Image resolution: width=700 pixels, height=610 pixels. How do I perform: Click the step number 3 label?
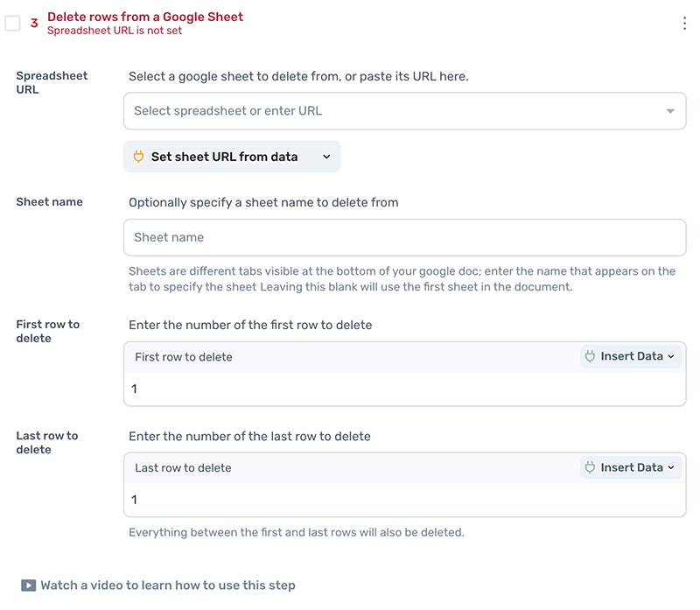pos(35,24)
